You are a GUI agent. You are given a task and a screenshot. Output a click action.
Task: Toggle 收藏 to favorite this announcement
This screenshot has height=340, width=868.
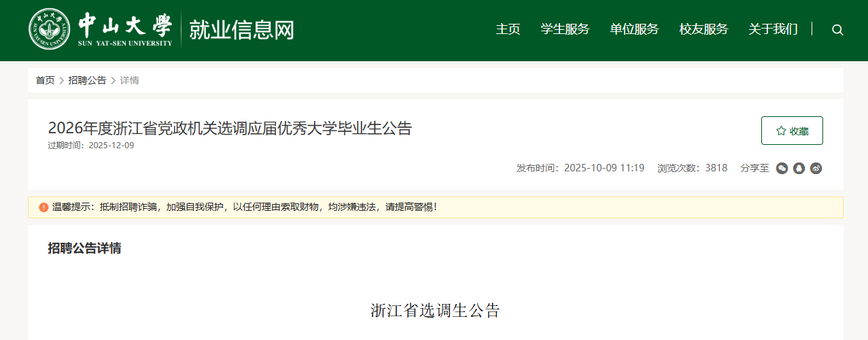point(792,131)
